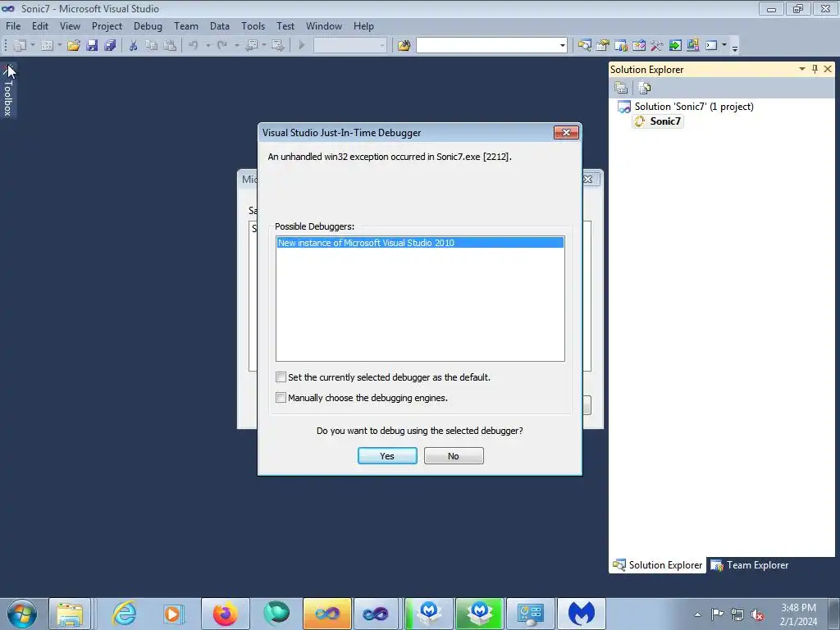
Task: Open the toolbar options overflow arrow
Action: coord(735,48)
